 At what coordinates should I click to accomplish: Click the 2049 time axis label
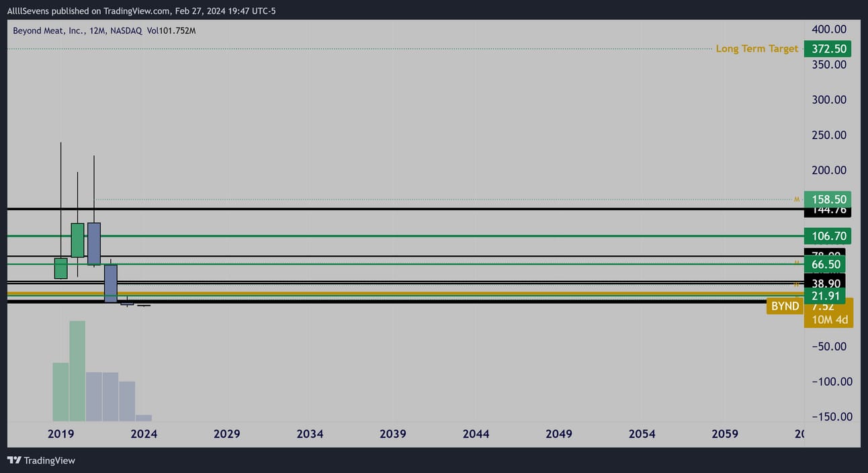point(559,434)
